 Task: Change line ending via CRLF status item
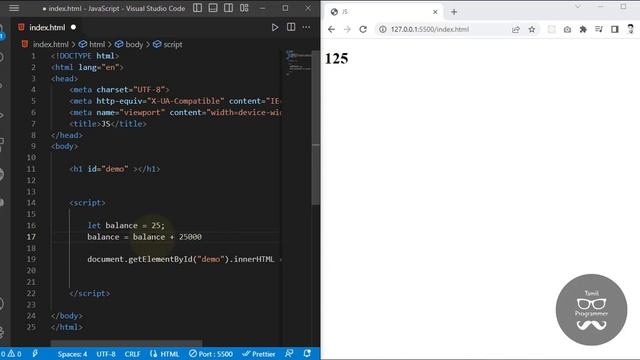[x=132, y=354]
